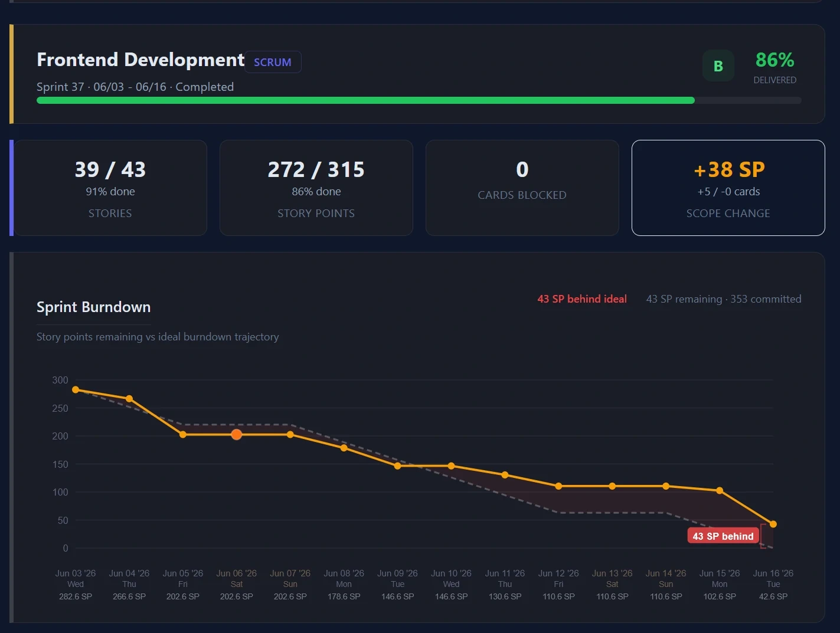Screen dimensions: 840x633
Task: Click the 'Jun 16 '26 Tue' axis label
Action: click(773, 579)
